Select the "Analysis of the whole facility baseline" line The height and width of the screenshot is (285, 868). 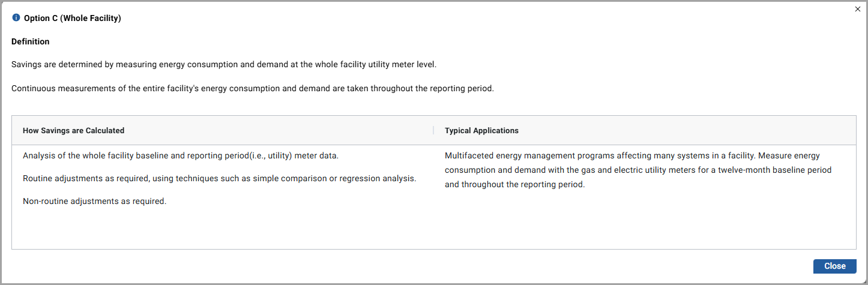(181, 155)
